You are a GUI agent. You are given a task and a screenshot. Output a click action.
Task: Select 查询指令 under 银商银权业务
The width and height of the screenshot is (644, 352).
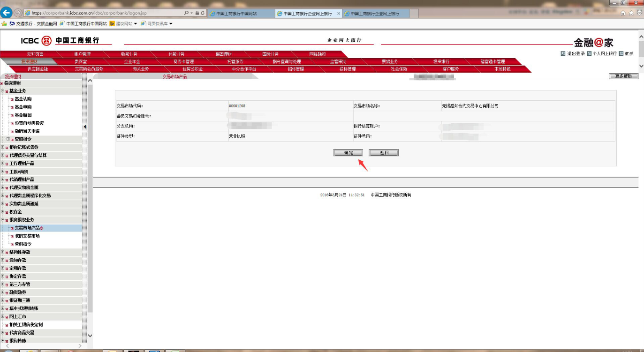click(x=23, y=244)
